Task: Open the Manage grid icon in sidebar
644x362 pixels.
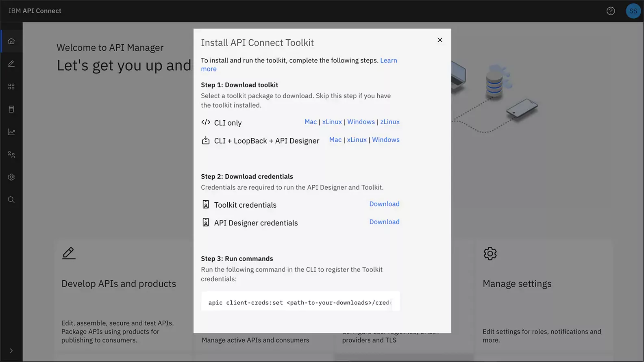Action: pyautogui.click(x=11, y=87)
